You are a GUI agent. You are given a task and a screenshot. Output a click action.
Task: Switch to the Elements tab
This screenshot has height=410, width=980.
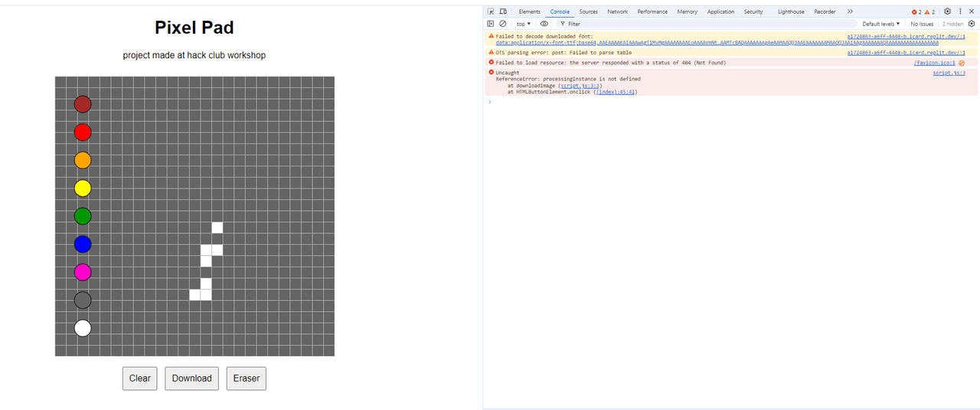[529, 11]
